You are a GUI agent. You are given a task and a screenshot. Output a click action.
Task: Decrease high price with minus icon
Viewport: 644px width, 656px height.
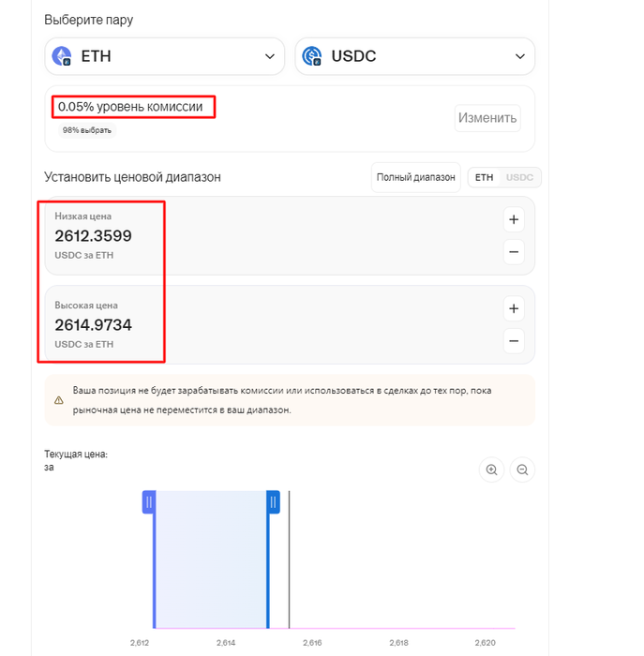pos(514,341)
